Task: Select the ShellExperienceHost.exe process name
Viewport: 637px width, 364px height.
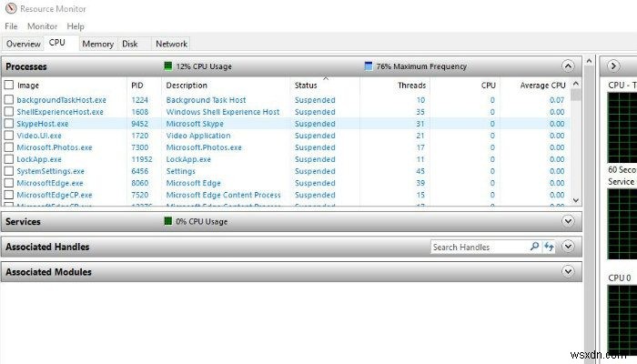Action: [x=60, y=112]
